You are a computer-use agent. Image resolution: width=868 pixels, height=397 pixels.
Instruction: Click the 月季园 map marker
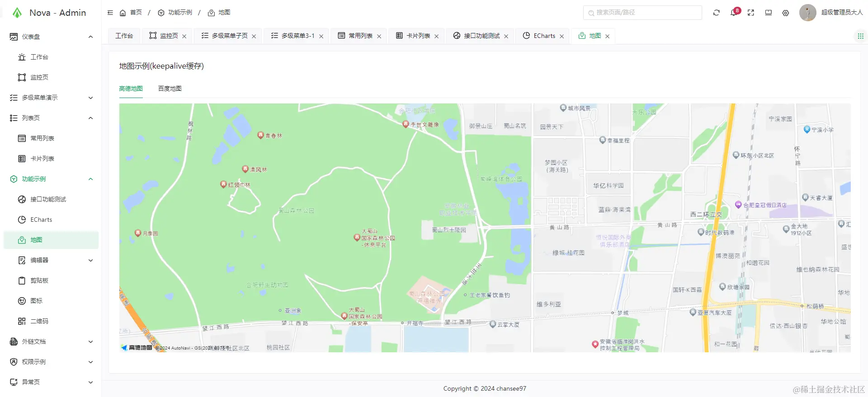click(x=138, y=233)
